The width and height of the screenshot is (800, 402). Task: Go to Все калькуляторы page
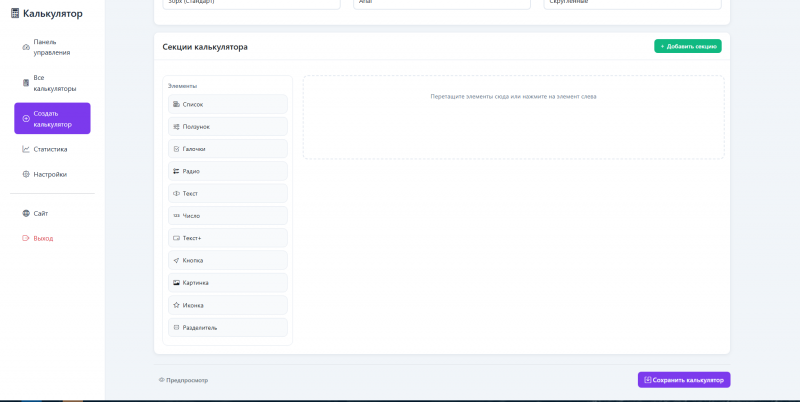(x=52, y=83)
